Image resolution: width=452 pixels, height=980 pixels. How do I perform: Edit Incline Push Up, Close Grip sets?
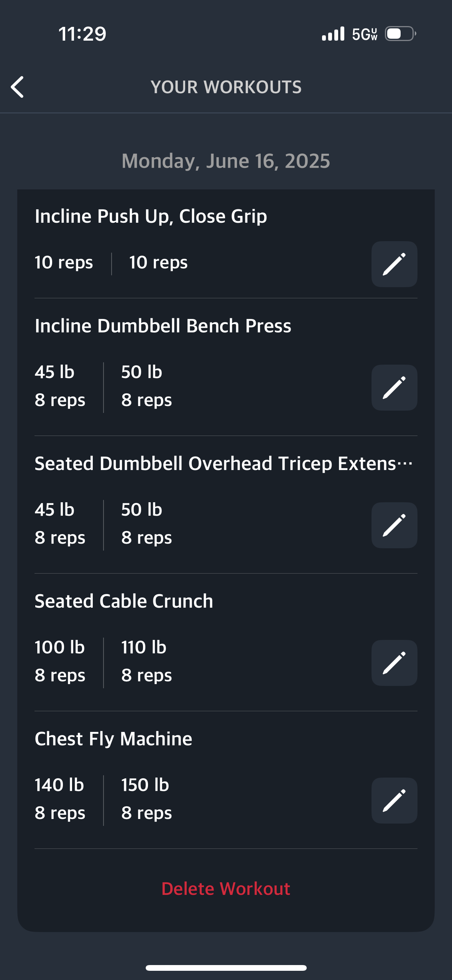[x=394, y=264]
